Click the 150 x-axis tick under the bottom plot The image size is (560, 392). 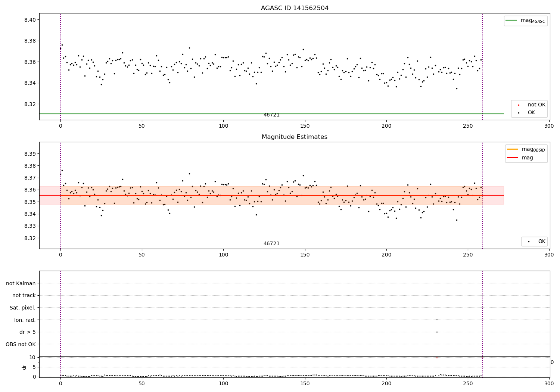point(305,383)
